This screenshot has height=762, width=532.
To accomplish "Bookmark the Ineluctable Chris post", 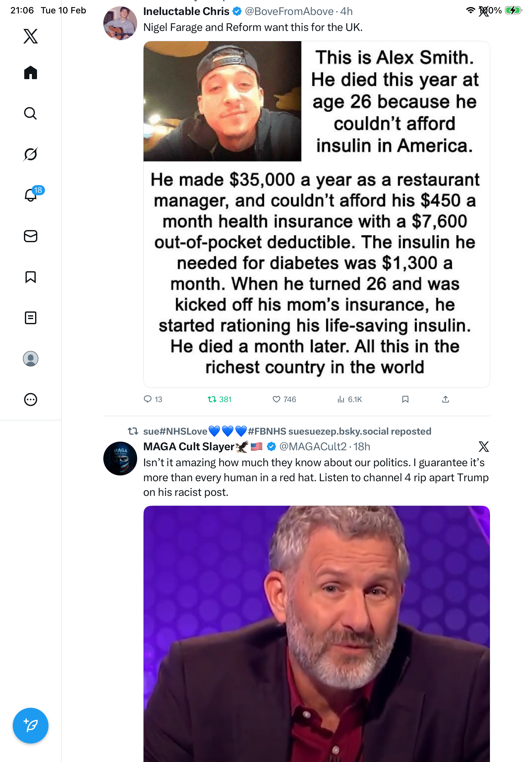I will pyautogui.click(x=405, y=399).
